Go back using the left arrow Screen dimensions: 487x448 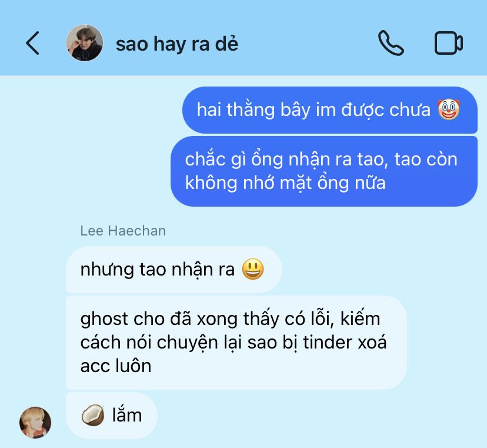[x=32, y=43]
